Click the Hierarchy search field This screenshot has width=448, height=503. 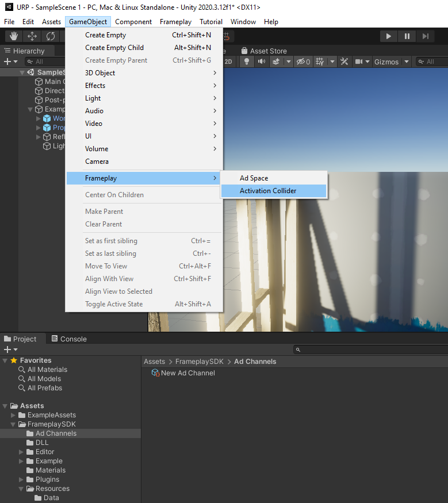click(x=45, y=62)
